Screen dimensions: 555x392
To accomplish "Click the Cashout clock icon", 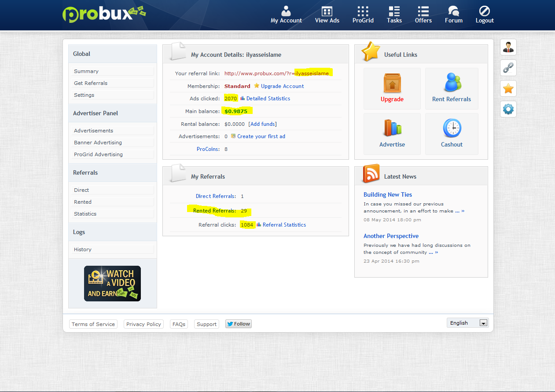I will (452, 128).
